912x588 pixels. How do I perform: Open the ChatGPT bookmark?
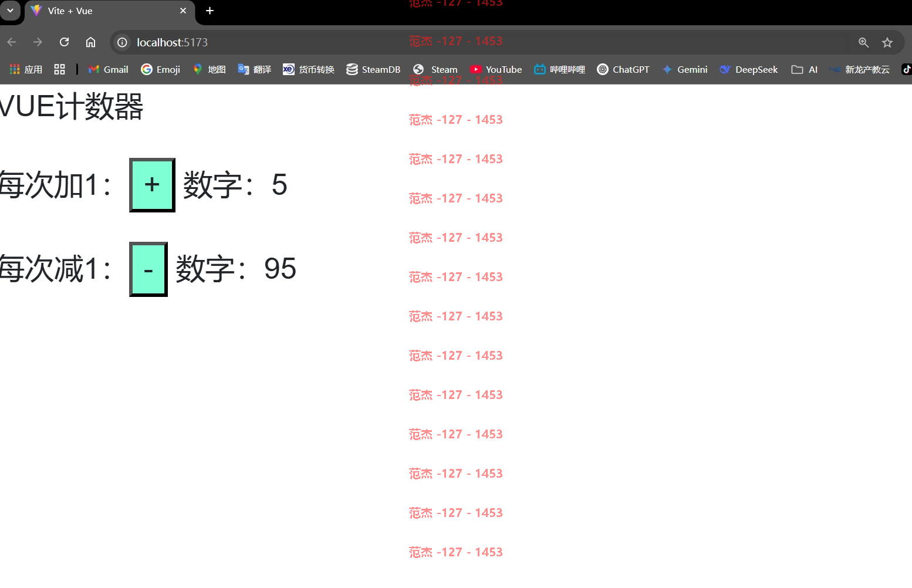click(623, 69)
